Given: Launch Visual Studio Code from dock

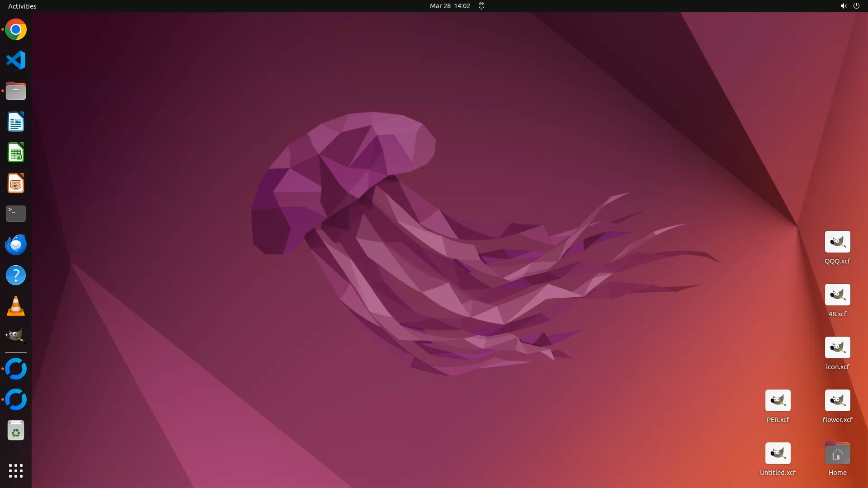Looking at the screenshot, I should click(x=16, y=60).
